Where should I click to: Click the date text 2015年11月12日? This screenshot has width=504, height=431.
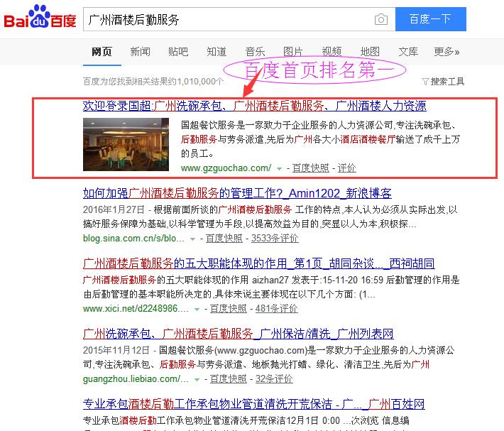coord(116,350)
